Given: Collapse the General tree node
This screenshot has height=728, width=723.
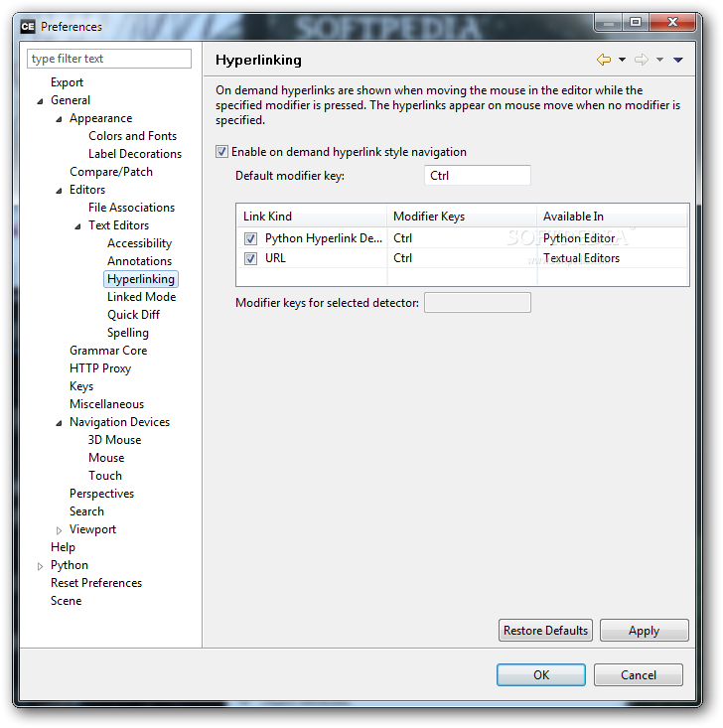Looking at the screenshot, I should point(40,100).
